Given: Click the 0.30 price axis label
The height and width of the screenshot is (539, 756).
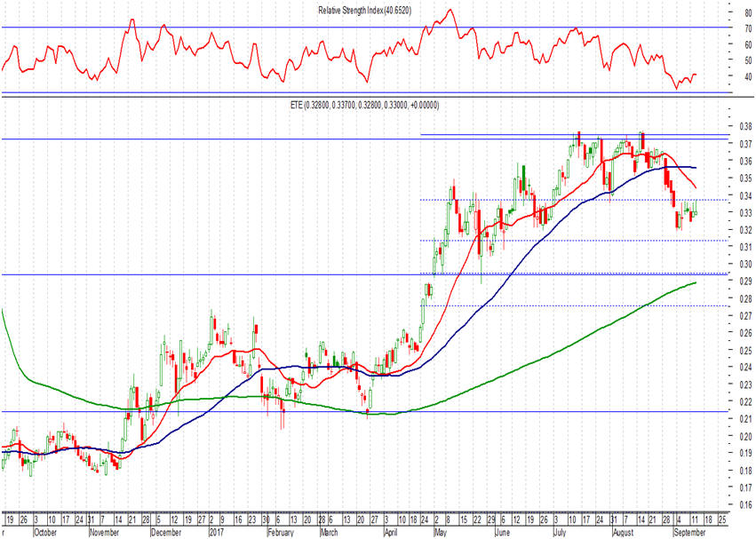Looking at the screenshot, I should tap(746, 264).
